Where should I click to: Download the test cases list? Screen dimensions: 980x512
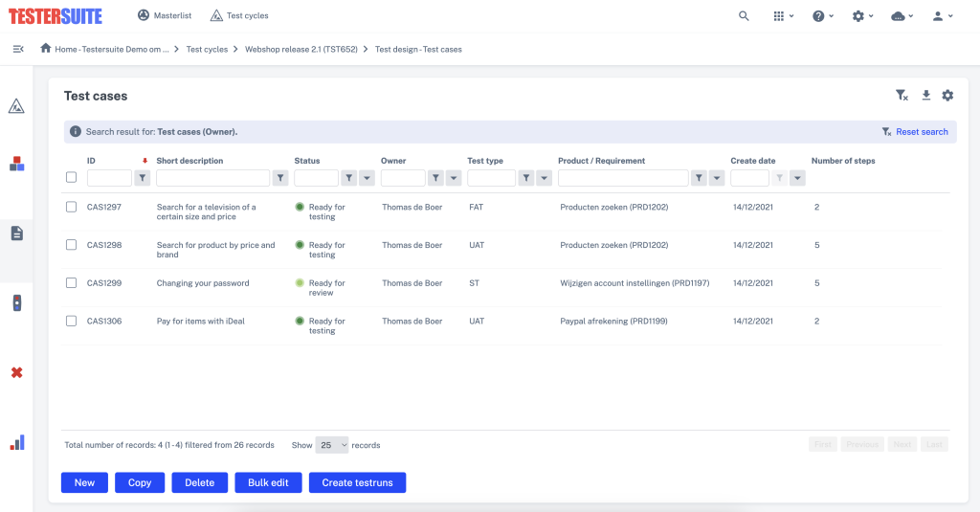coord(925,95)
